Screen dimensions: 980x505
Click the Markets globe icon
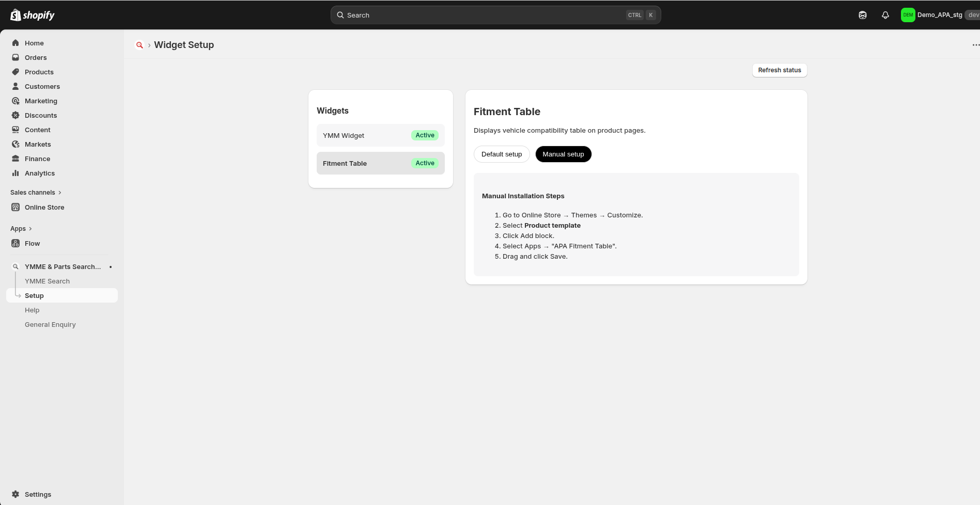[x=15, y=144]
